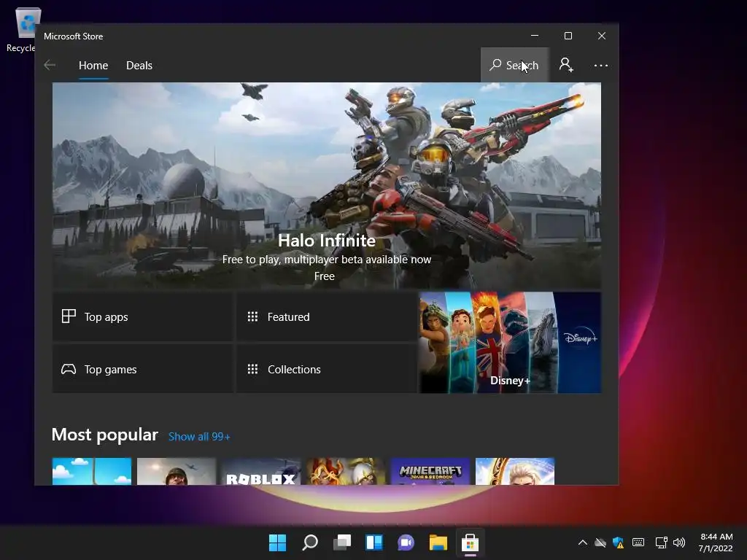
Task: Switch to the Deals tab
Action: 139,65
